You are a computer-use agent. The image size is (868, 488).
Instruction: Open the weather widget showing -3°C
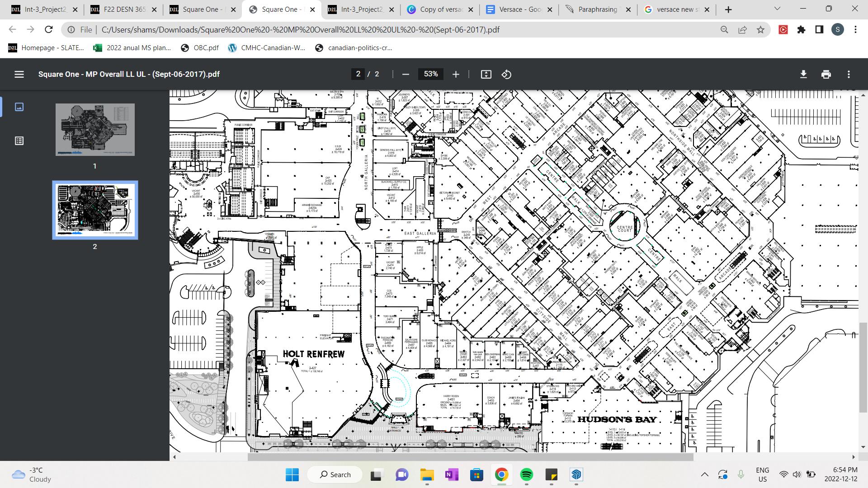(x=32, y=475)
